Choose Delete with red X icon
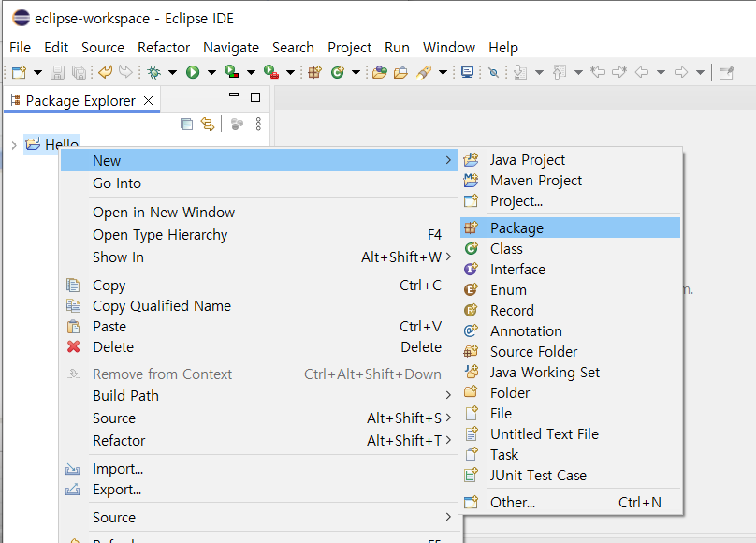Viewport: 756px width, 543px height. pos(259,347)
